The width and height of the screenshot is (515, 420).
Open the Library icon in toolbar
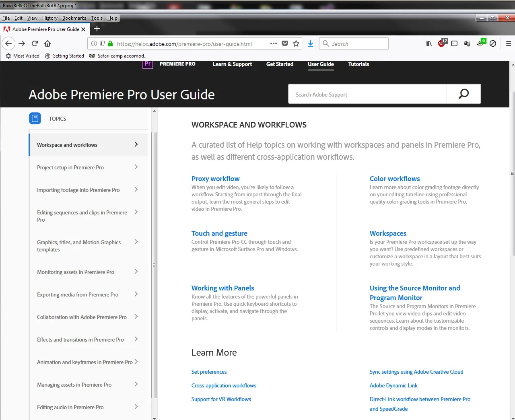click(x=428, y=43)
